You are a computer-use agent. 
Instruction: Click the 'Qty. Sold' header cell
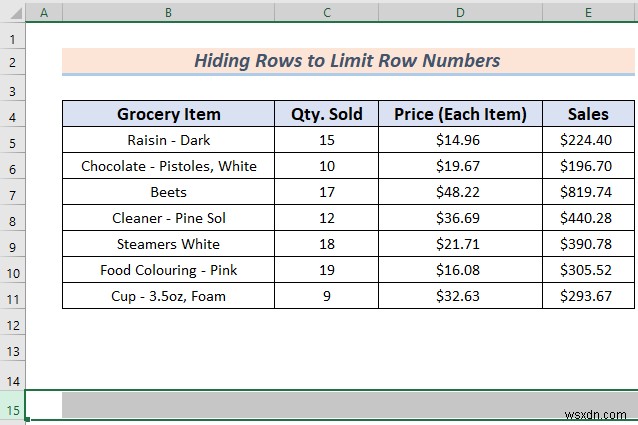tap(327, 114)
